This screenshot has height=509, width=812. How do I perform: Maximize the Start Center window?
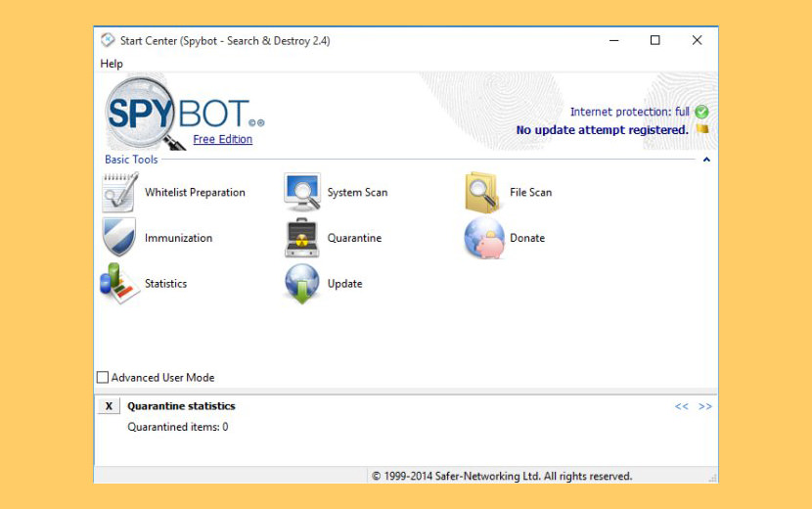(x=655, y=40)
